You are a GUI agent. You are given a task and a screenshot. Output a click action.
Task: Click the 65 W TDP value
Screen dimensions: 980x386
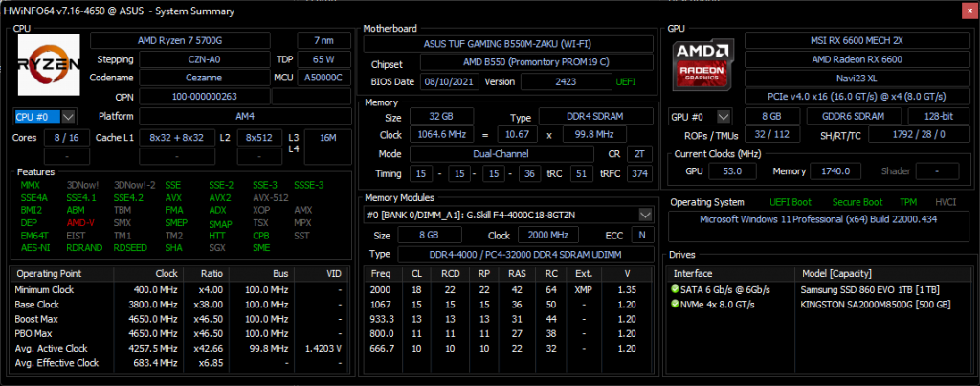point(323,59)
